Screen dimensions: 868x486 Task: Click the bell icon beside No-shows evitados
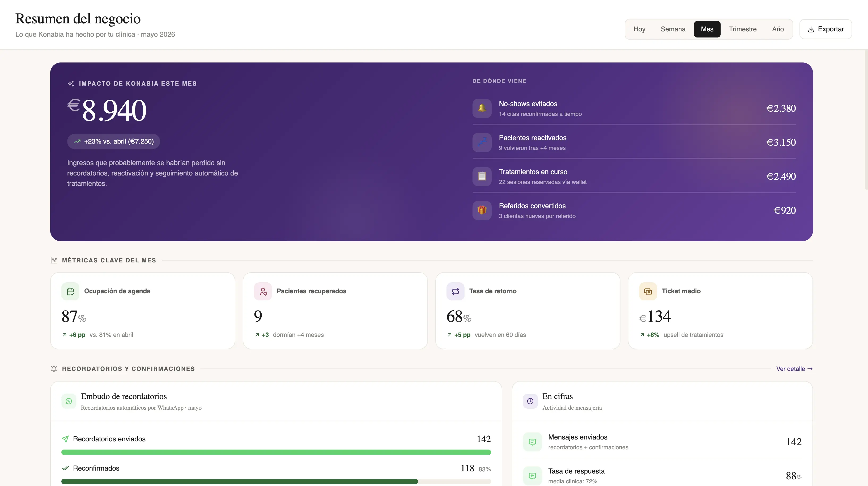point(482,108)
